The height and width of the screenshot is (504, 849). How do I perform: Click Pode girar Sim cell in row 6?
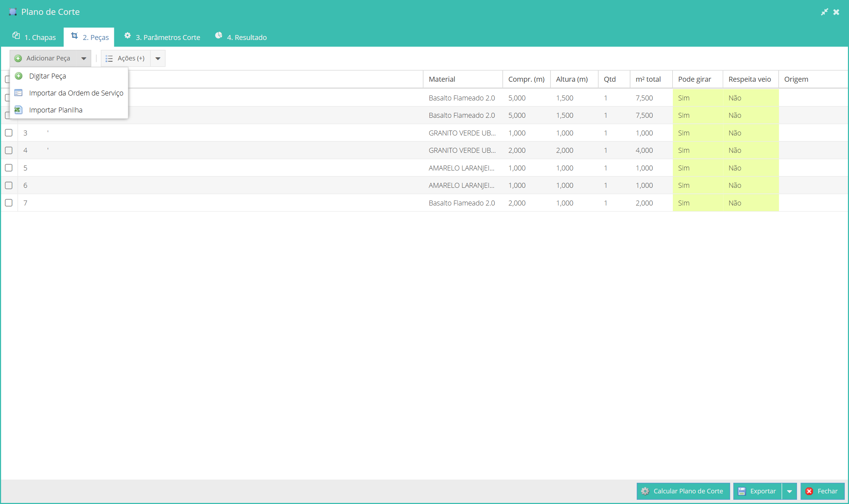coord(698,185)
